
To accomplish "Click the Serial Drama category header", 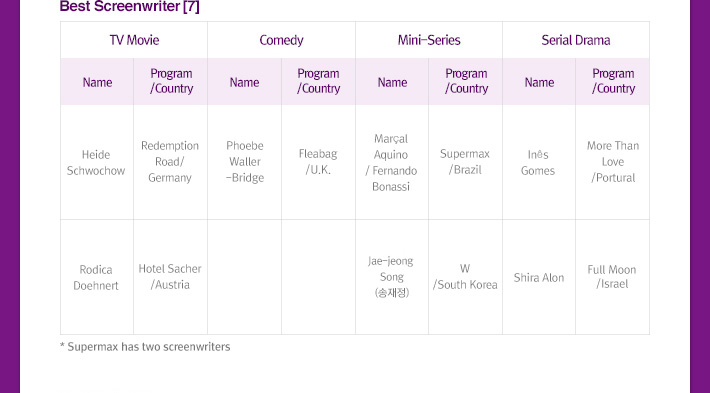I will point(576,40).
